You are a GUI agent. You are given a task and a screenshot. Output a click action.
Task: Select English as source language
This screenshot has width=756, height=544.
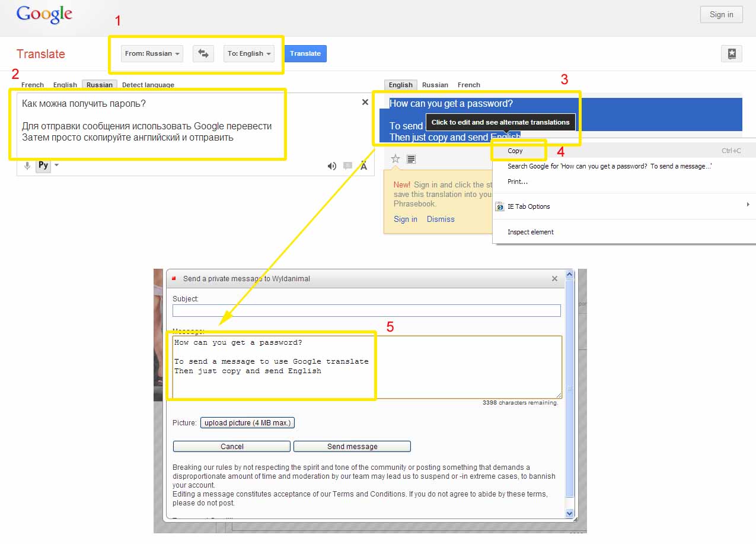pos(65,85)
